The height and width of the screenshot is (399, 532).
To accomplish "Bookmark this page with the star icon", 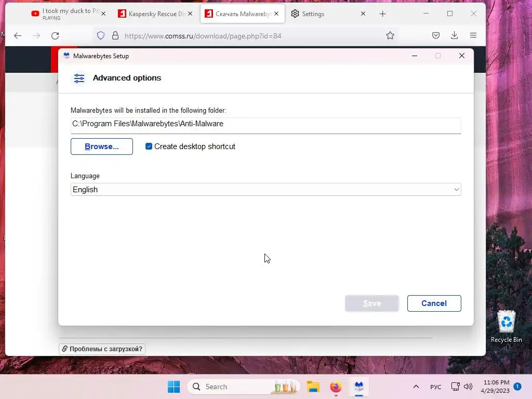I will pos(390,36).
